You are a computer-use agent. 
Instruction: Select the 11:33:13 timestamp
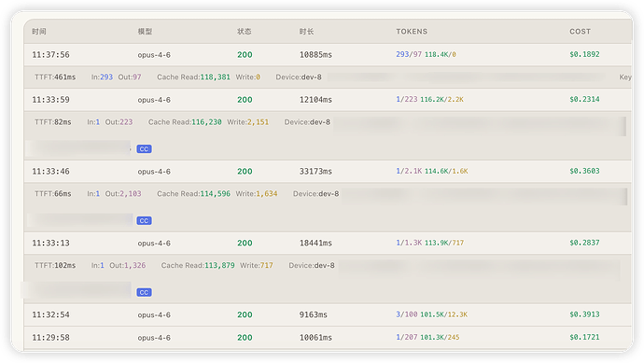[51, 244]
